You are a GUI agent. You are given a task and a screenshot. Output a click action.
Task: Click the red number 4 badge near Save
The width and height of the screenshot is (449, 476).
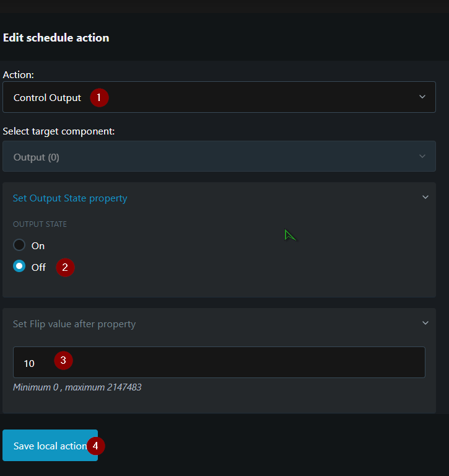click(95, 446)
